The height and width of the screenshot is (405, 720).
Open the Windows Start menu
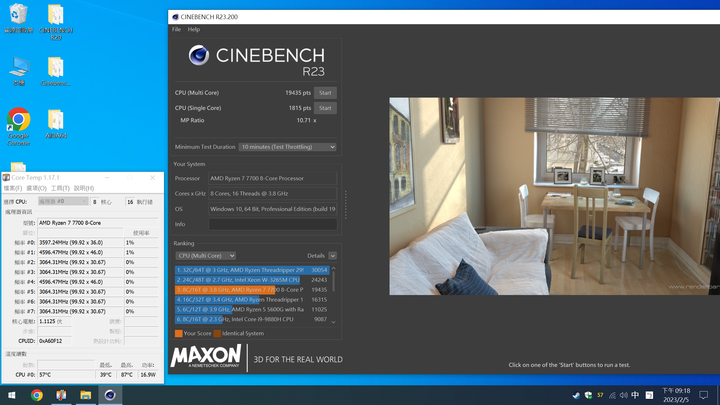pos(12,395)
